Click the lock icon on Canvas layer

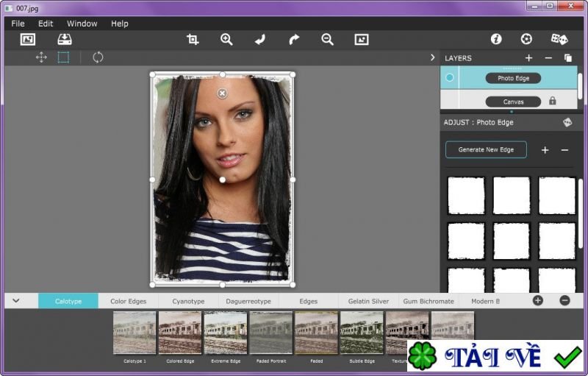click(552, 101)
